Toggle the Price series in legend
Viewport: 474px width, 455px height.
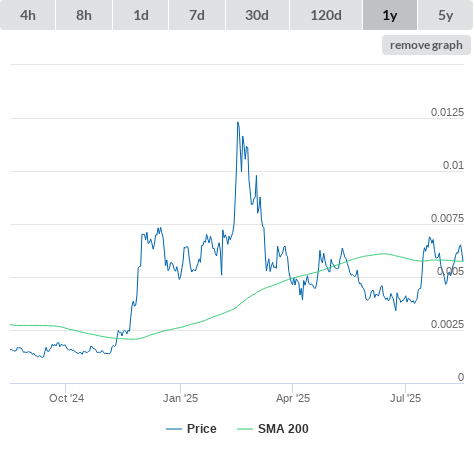coord(202,429)
